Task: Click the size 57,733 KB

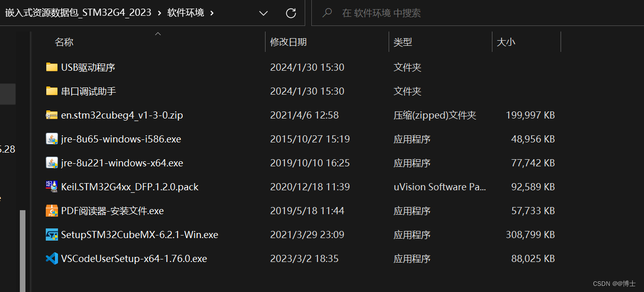Action: pyautogui.click(x=533, y=211)
